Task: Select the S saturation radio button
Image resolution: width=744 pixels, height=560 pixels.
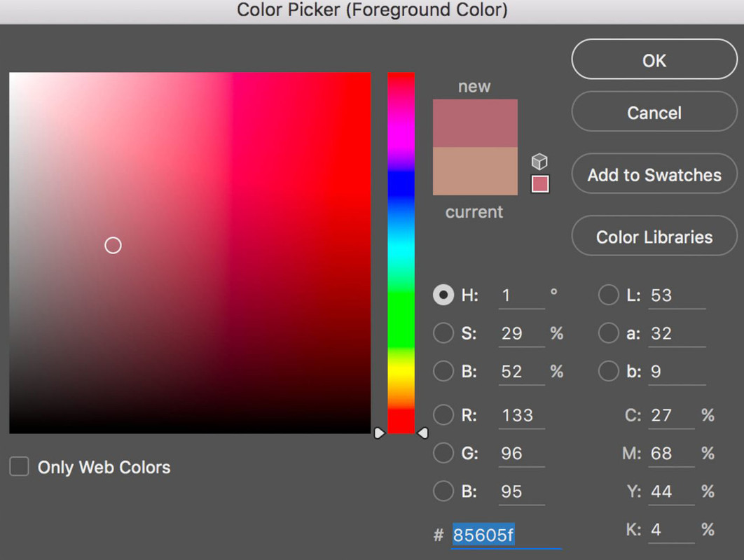Action: pyautogui.click(x=443, y=333)
